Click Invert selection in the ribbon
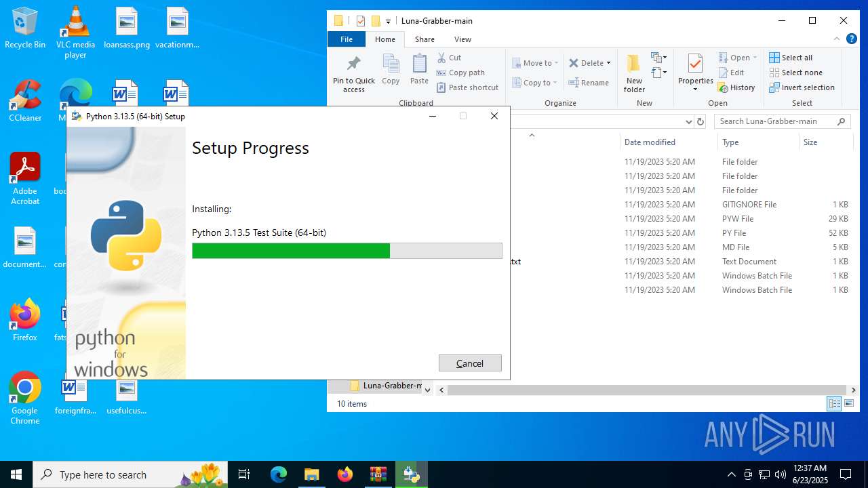Image resolution: width=868 pixels, height=488 pixels. pyautogui.click(x=802, y=87)
